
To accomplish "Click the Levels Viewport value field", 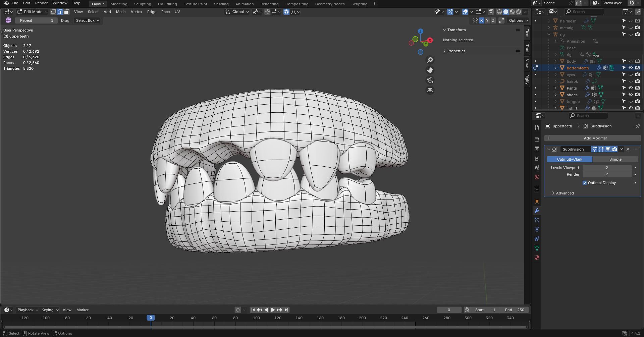I will click(x=606, y=168).
